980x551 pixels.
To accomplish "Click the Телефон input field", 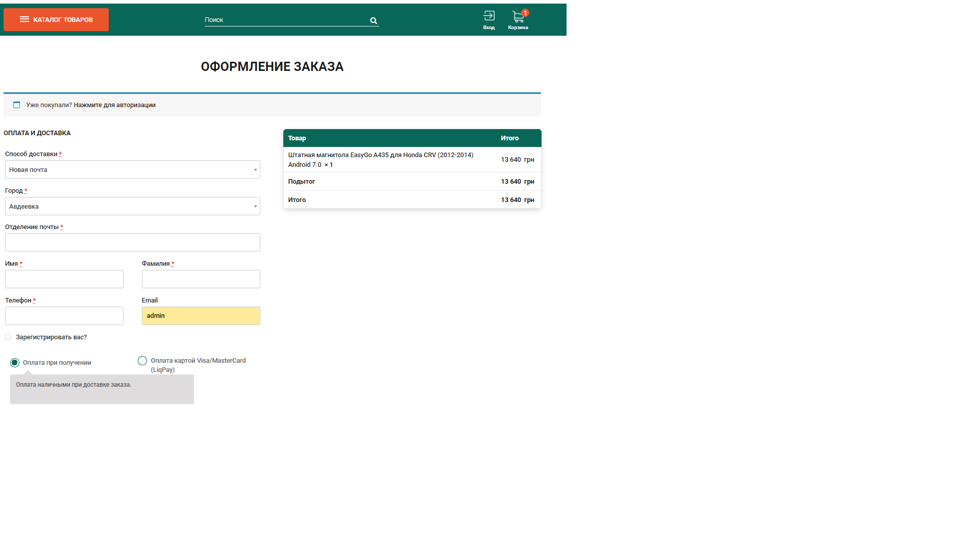I will point(64,316).
